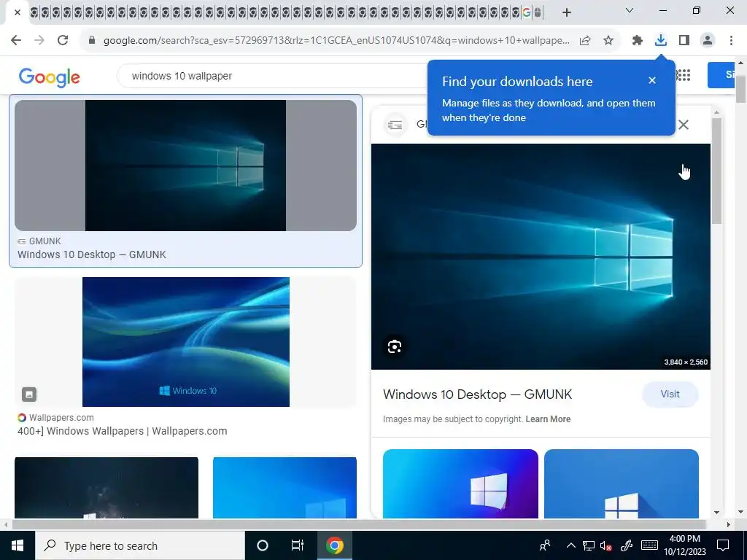Click the Google logo
The height and width of the screenshot is (560, 747).
[50, 77]
